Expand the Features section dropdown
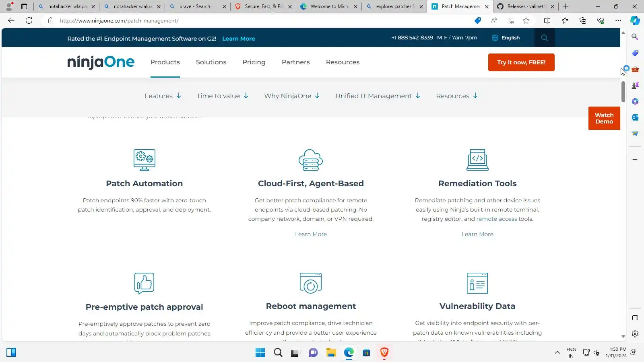644x362 pixels. 163,96
